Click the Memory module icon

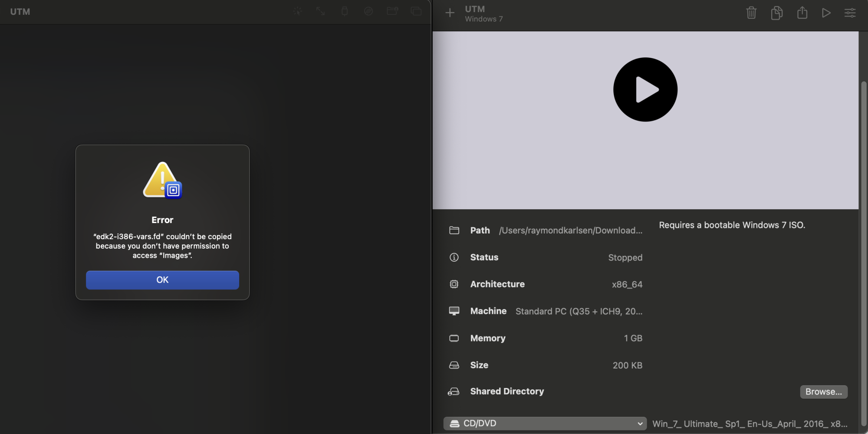coord(454,338)
